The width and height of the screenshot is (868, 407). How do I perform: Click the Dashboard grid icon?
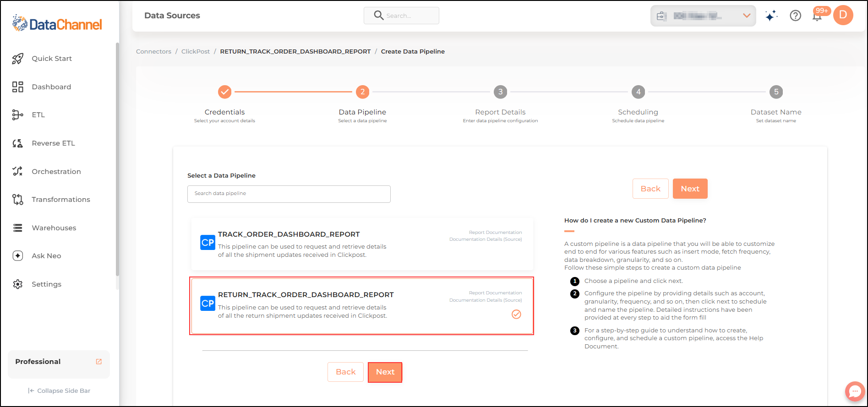17,87
